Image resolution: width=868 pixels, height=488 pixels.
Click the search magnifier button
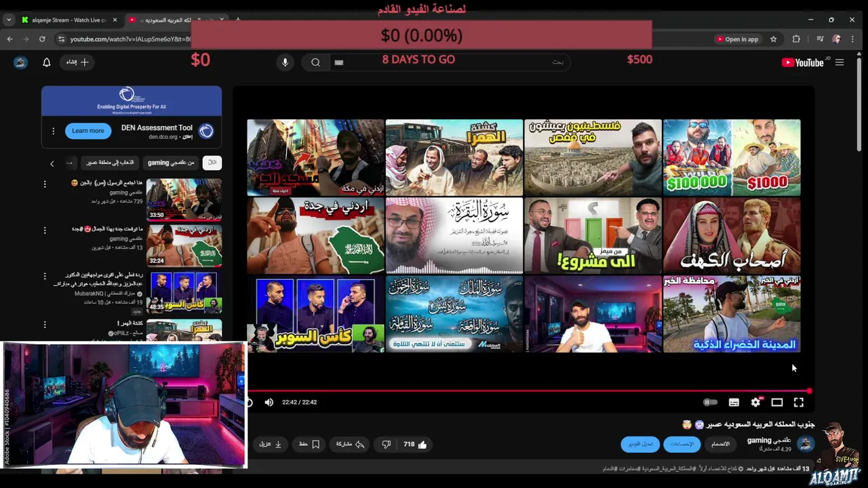315,62
